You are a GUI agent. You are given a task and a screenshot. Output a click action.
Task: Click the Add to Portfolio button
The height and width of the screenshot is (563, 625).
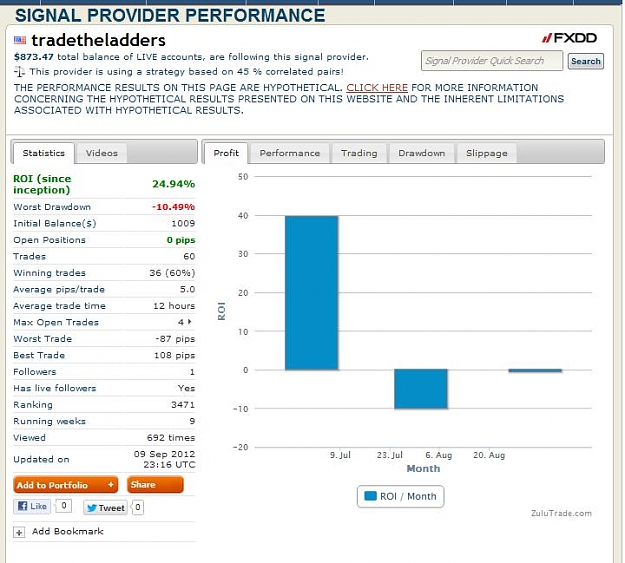(66, 485)
